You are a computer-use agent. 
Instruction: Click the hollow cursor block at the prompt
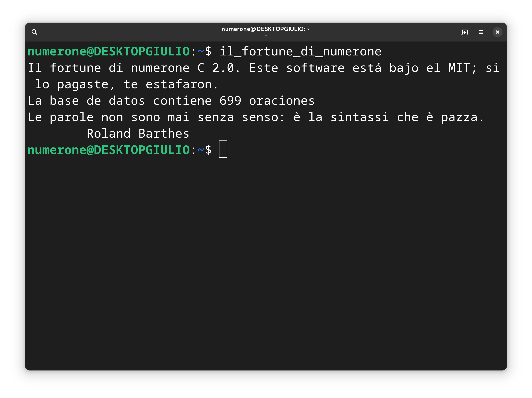click(223, 149)
